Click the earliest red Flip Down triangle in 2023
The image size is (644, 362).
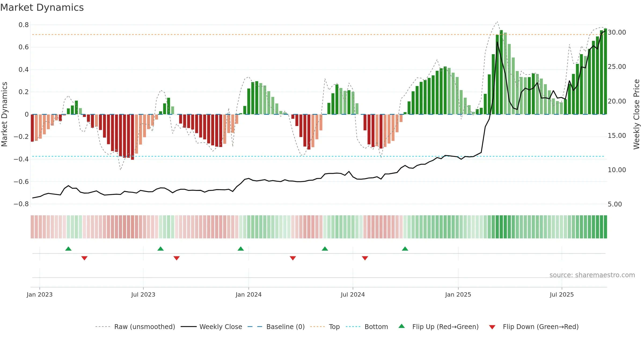[x=84, y=258]
